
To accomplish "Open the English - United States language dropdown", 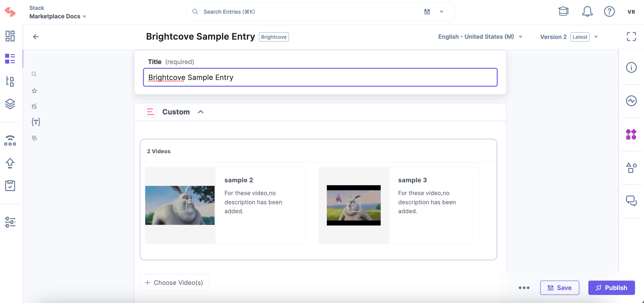I will tap(480, 37).
